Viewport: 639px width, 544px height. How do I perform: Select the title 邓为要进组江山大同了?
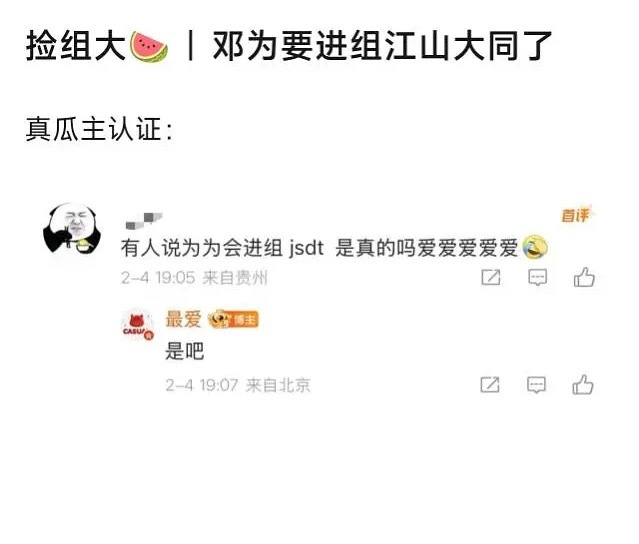pos(382,46)
